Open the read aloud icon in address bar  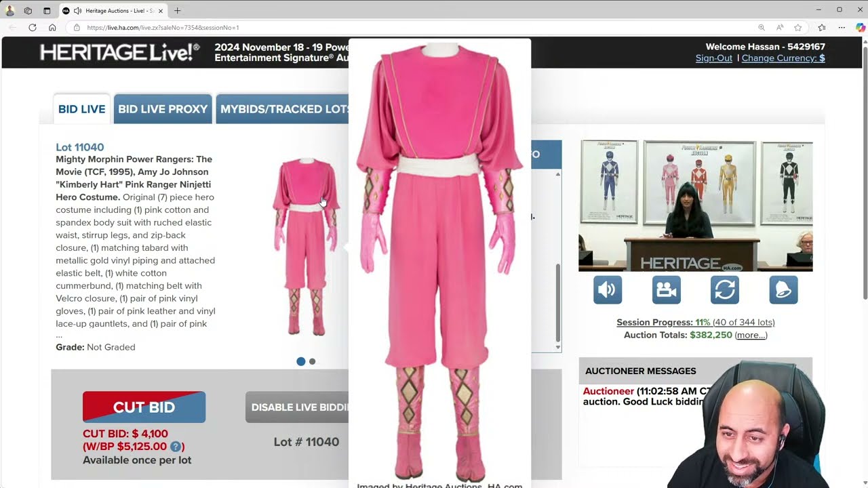coord(780,28)
